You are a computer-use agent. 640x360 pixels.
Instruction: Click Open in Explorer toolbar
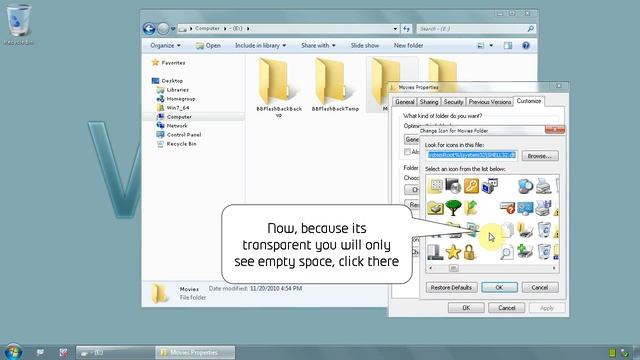[x=208, y=45]
